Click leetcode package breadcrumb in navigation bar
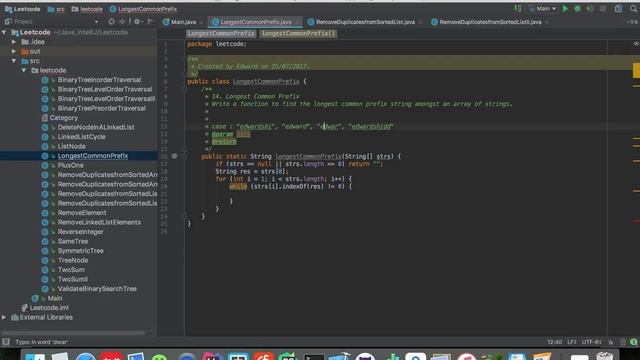This screenshot has width=640, height=360. coord(87,9)
